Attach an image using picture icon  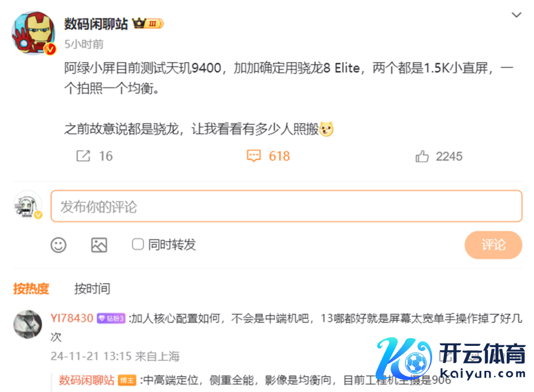point(99,245)
